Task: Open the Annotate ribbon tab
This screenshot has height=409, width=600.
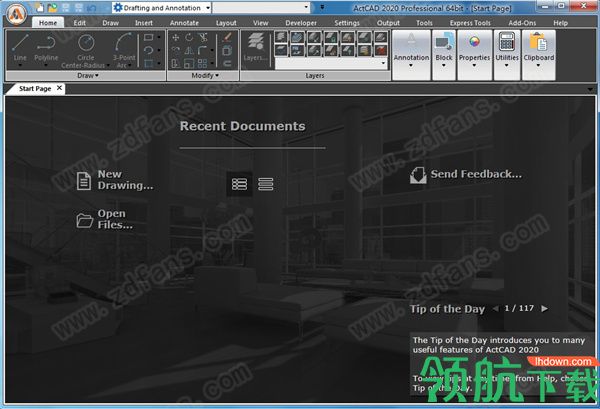Action: pyautogui.click(x=184, y=23)
